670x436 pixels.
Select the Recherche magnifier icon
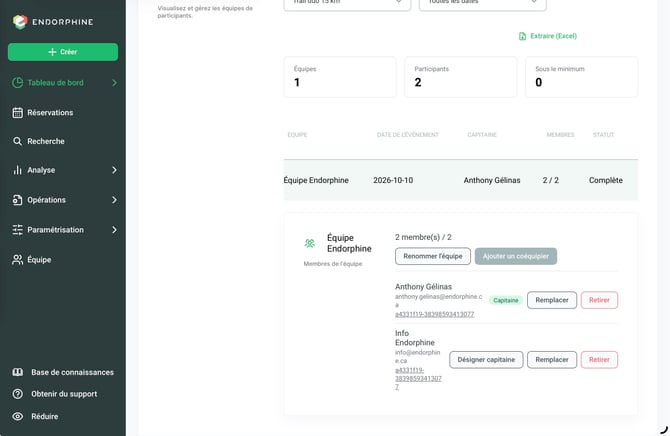[17, 141]
